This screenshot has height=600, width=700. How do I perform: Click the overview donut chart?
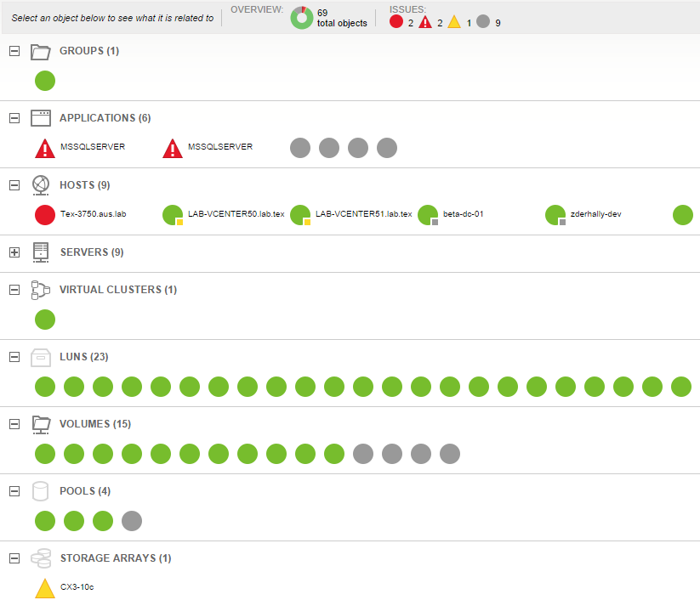tap(302, 18)
